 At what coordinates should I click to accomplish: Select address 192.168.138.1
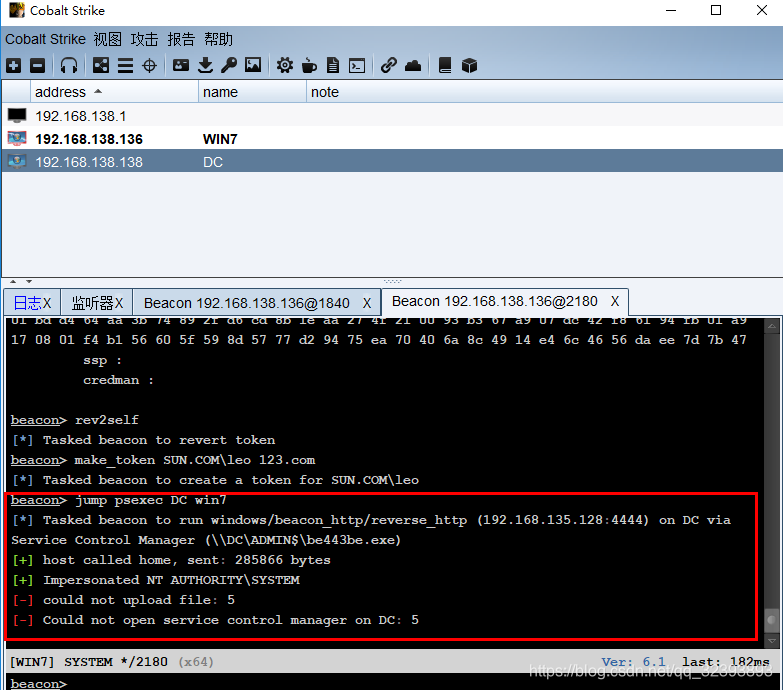pyautogui.click(x=81, y=116)
